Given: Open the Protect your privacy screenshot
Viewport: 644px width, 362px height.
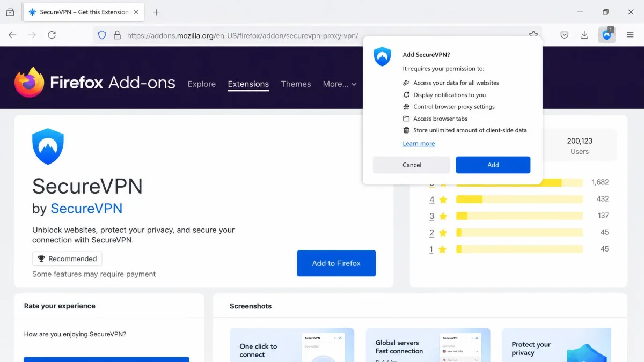Looking at the screenshot, I should 556,345.
